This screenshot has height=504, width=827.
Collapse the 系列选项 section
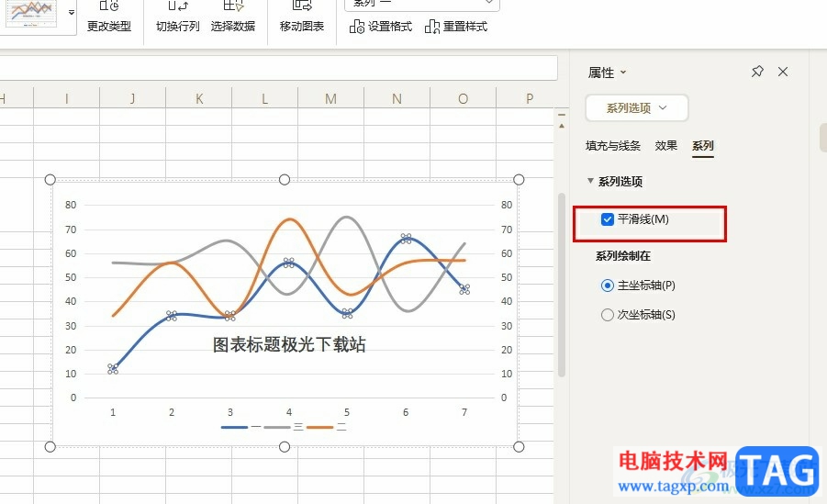(590, 181)
